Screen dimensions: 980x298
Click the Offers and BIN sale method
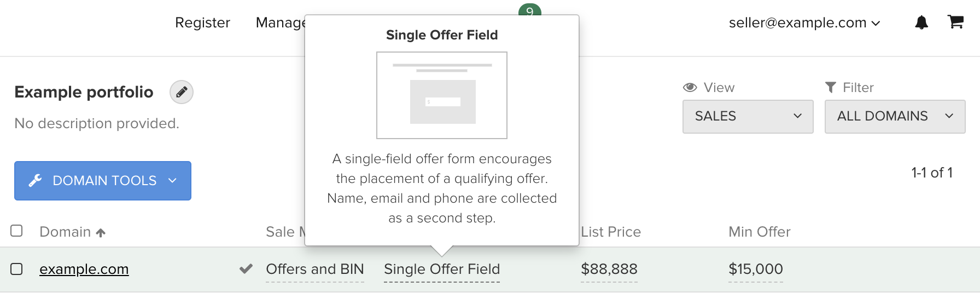(315, 269)
